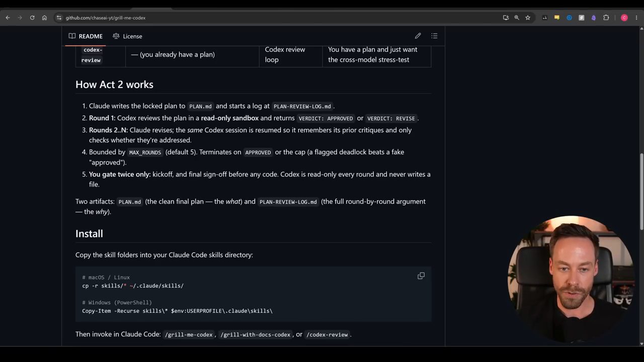644x362 pixels.
Task: Go back using the browser back arrow
Action: [x=8, y=18]
